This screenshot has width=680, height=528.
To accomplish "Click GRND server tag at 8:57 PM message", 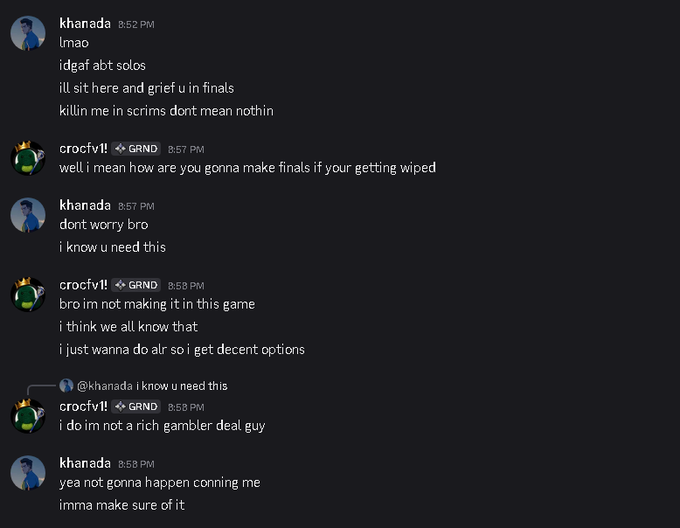I will pos(136,149).
